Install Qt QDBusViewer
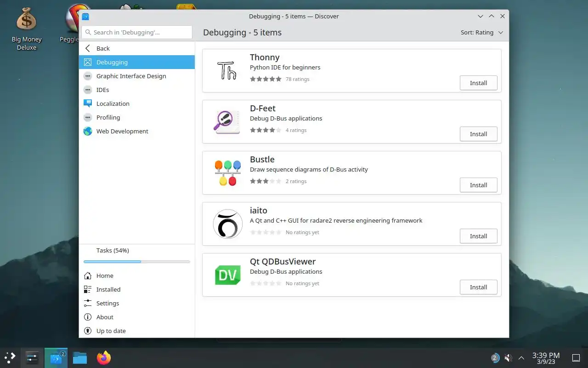 point(478,287)
